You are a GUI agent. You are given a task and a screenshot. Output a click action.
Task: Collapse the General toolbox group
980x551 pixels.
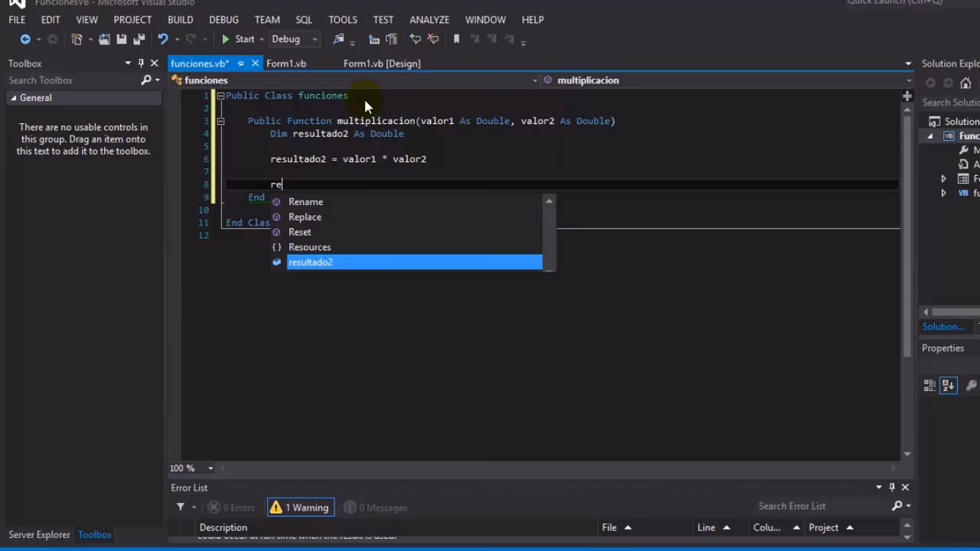point(14,98)
